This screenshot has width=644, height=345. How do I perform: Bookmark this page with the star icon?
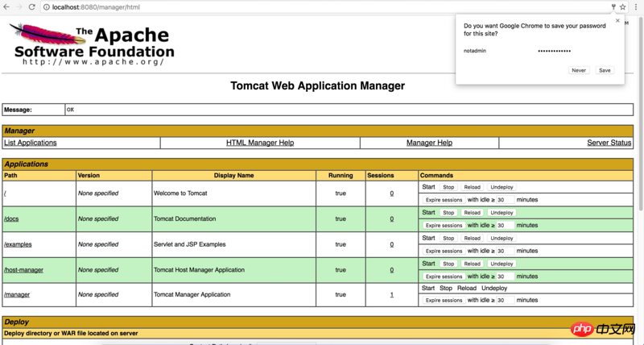pos(622,7)
